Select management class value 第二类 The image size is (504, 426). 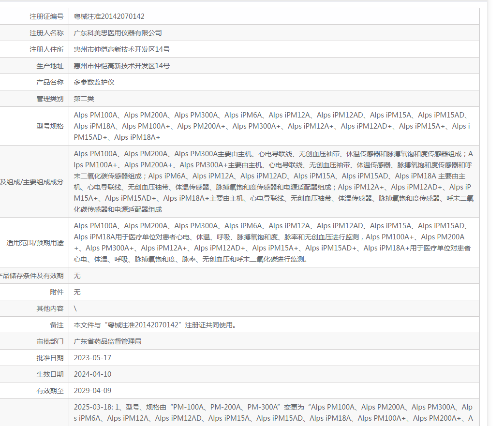84,98
